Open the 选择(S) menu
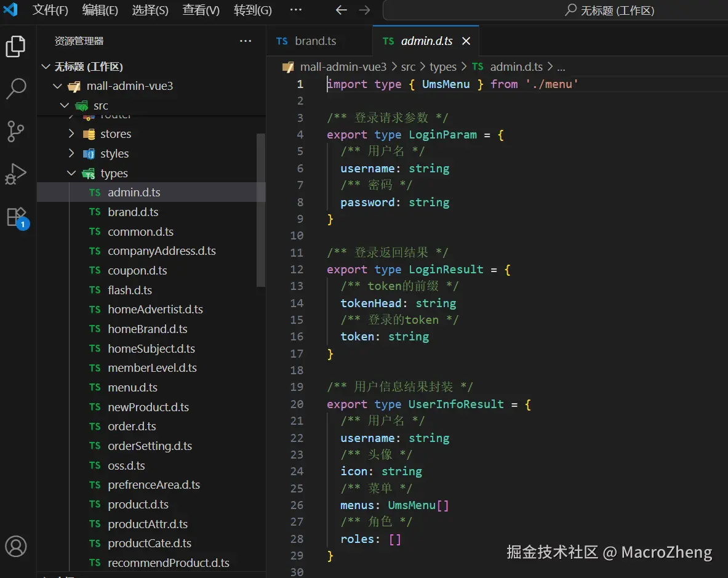This screenshot has width=728, height=578. pyautogui.click(x=150, y=10)
